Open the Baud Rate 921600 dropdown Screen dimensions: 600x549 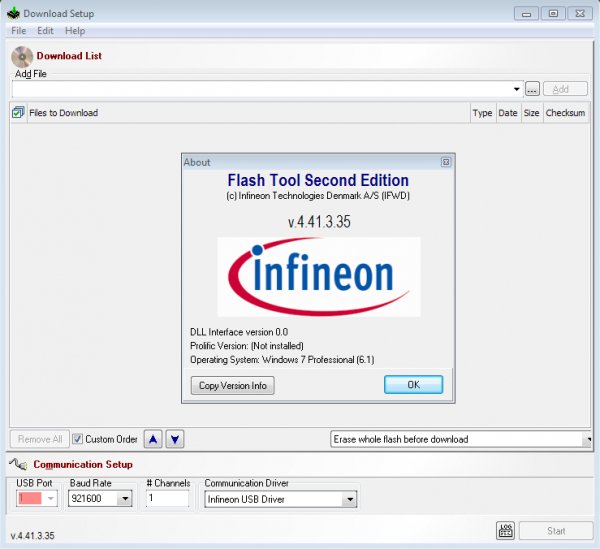coord(125,499)
